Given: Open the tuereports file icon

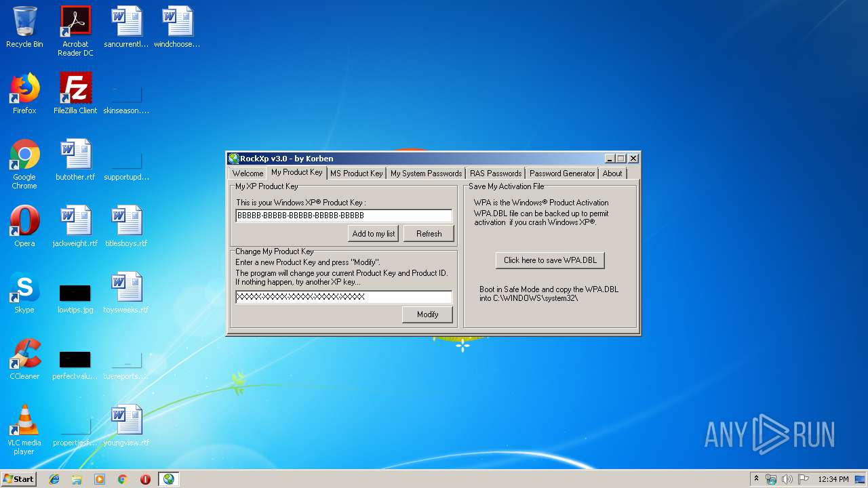Looking at the screenshot, I should (x=126, y=365).
